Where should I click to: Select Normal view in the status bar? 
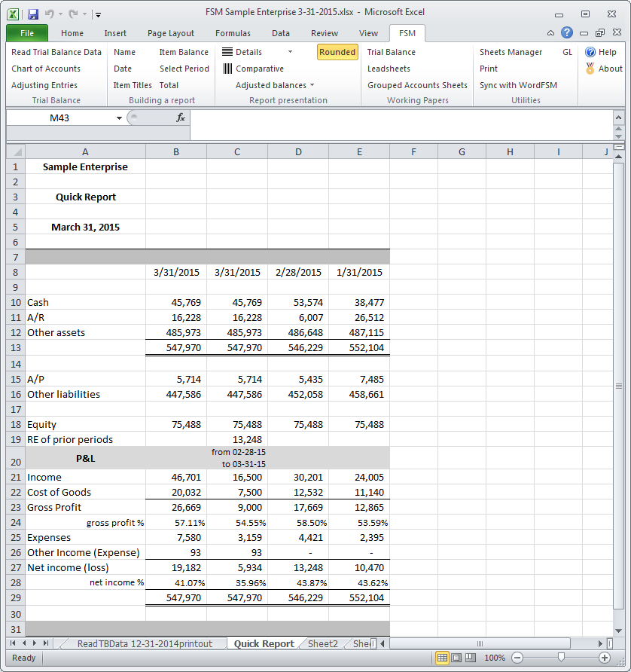pyautogui.click(x=442, y=658)
